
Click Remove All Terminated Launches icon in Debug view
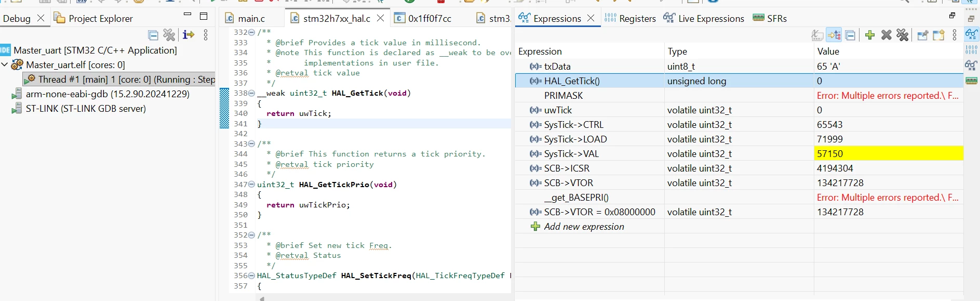(x=169, y=35)
